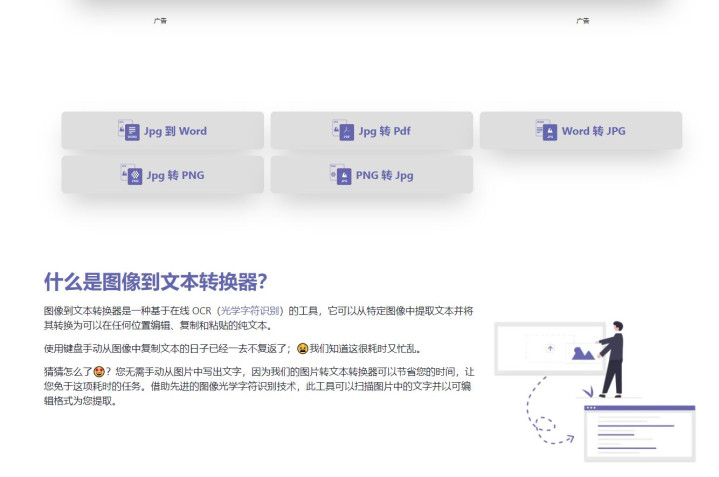Click the left 广告 label

(160, 21)
